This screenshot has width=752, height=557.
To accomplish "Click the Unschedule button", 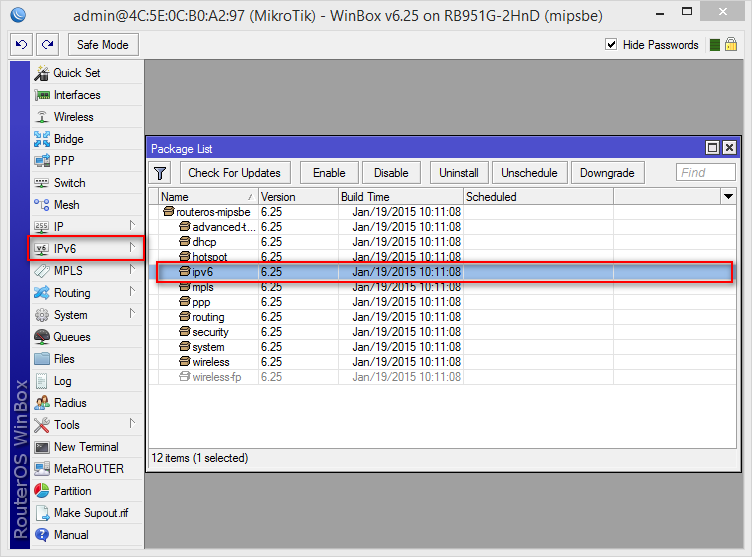I will point(529,173).
